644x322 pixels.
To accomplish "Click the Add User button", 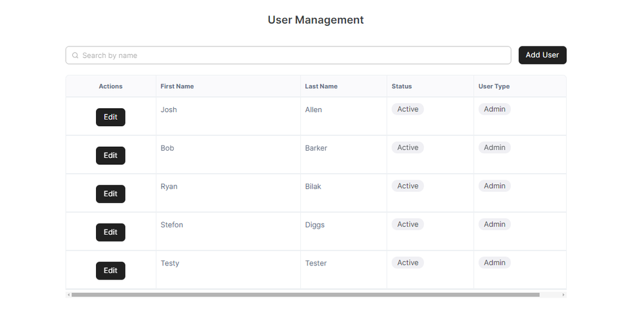I will click(x=542, y=55).
